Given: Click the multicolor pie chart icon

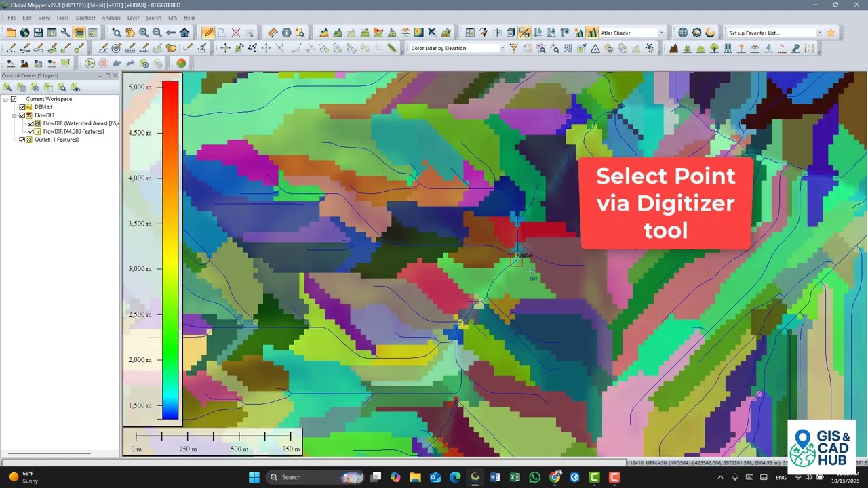Looking at the screenshot, I should click(181, 63).
